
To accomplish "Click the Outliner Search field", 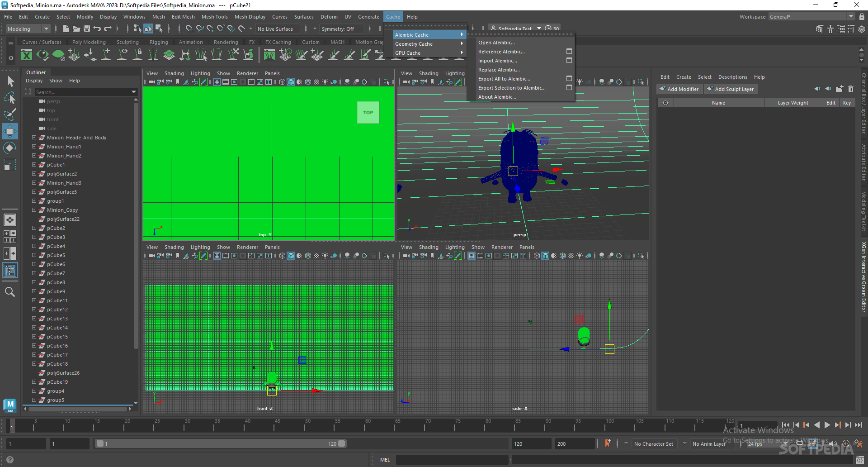I will 86,92.
